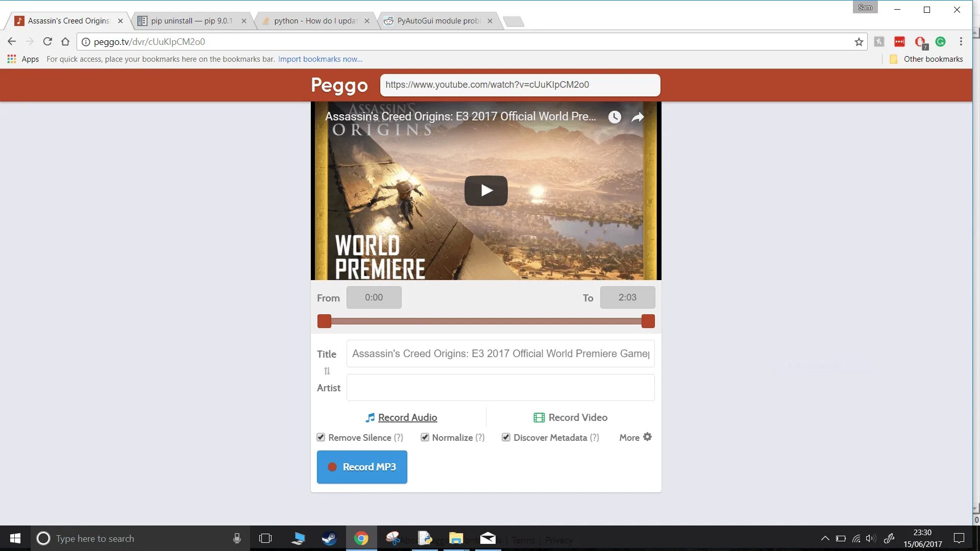Open Grammarly extension icon
The width and height of the screenshot is (980, 551).
pos(940,42)
